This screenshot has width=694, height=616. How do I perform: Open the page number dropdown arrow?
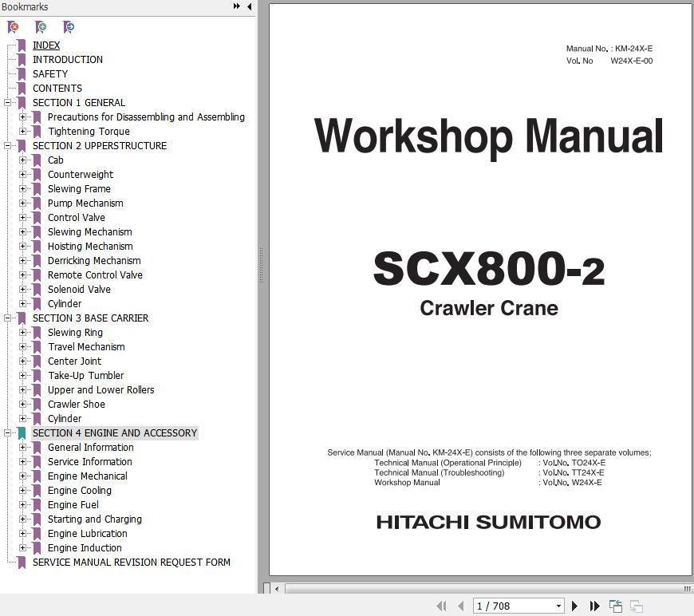[559, 606]
